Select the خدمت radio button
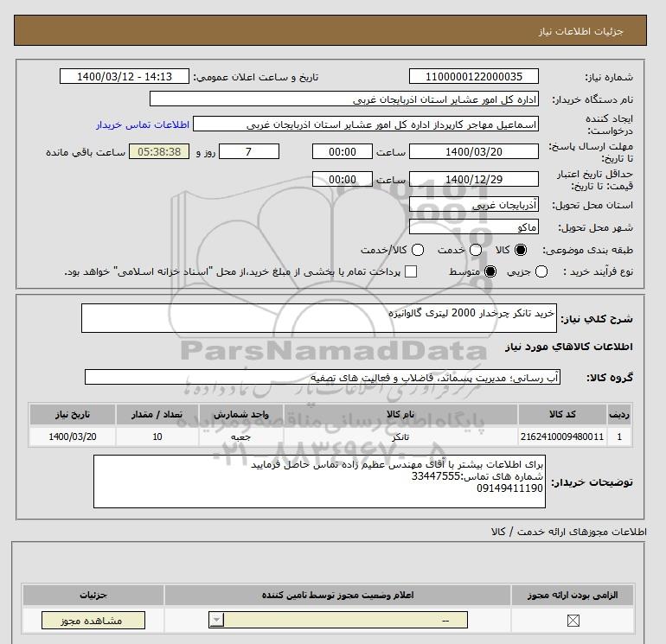The height and width of the screenshot is (644, 666). click(476, 250)
